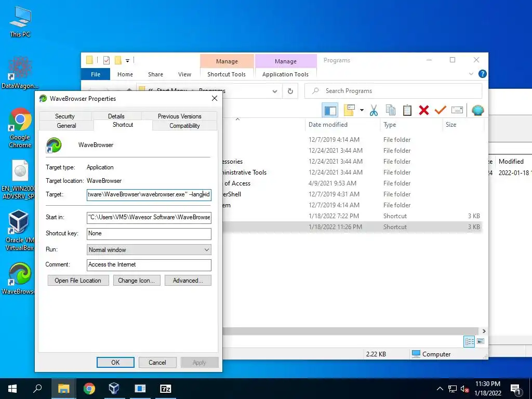This screenshot has height=399, width=532.
Task: Open the Application Tools ribbon tab
Action: [x=285, y=74]
